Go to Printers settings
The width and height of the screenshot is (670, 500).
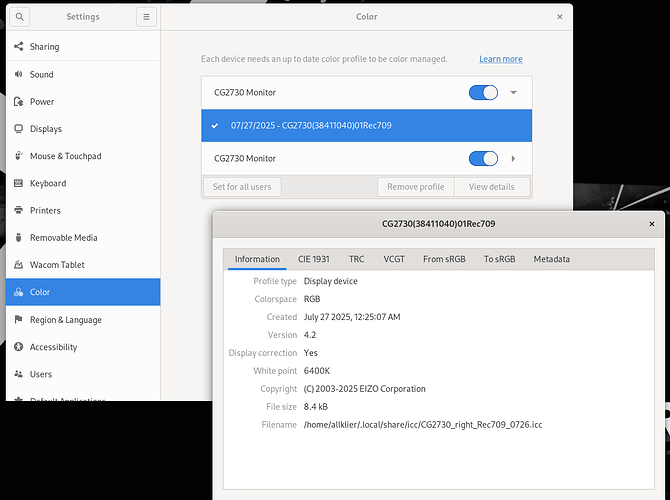coord(83,210)
